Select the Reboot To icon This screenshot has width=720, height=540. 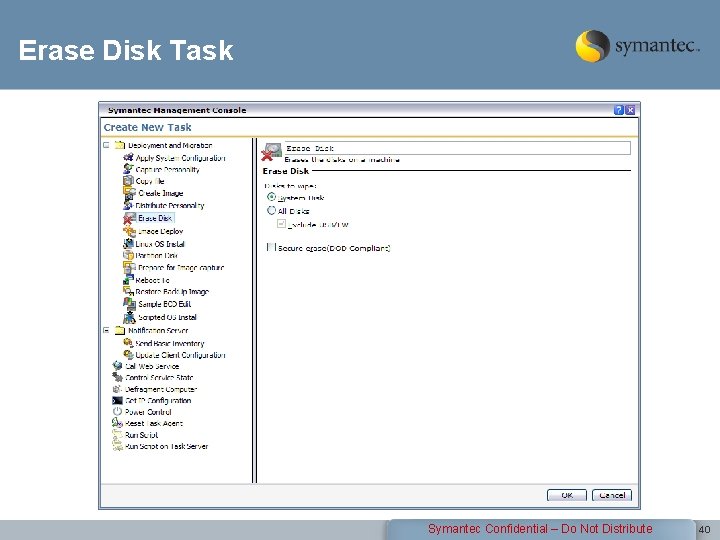pyautogui.click(x=128, y=279)
